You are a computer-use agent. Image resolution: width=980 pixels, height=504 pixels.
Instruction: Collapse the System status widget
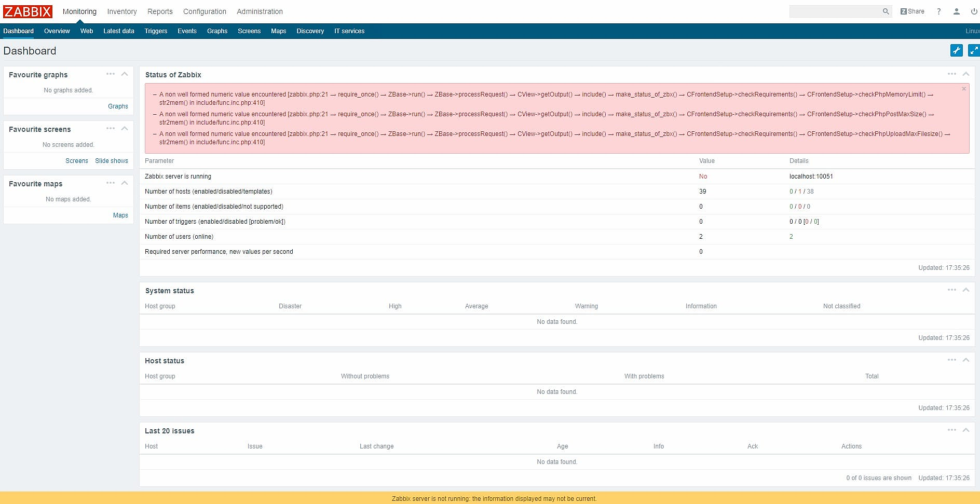966,290
